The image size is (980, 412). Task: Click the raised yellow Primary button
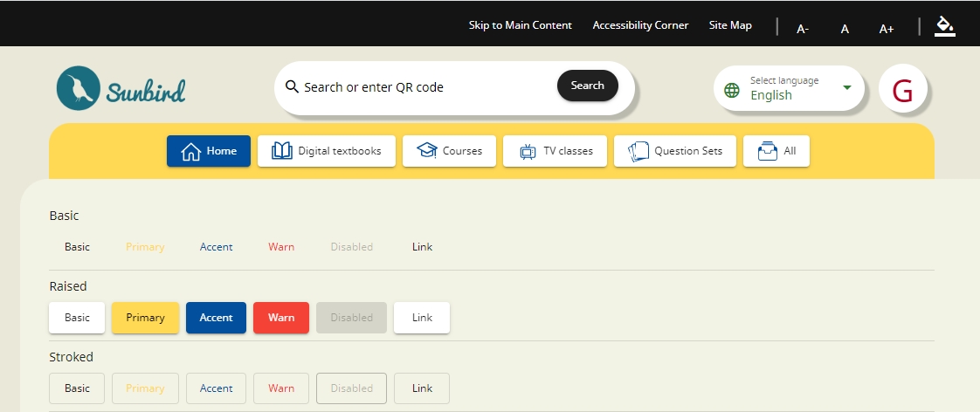tap(145, 318)
